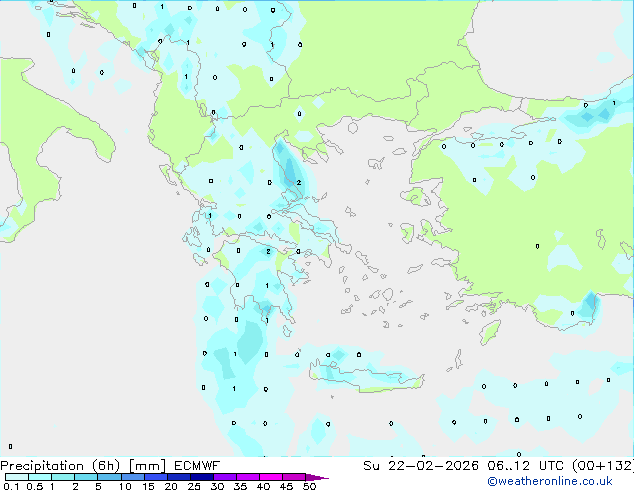Viewport: 634px width, 490px height.
Task: Click the legend value '50'
Action: coord(309,486)
